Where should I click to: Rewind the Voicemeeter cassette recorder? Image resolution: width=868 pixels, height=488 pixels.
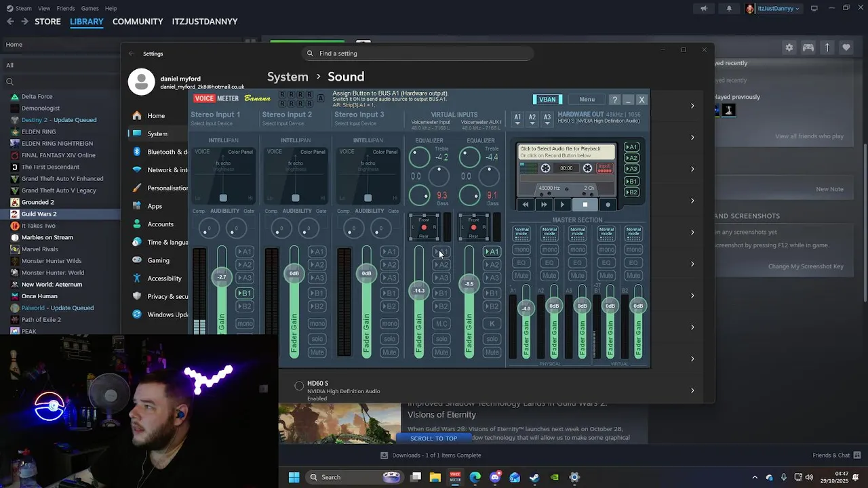pyautogui.click(x=525, y=204)
